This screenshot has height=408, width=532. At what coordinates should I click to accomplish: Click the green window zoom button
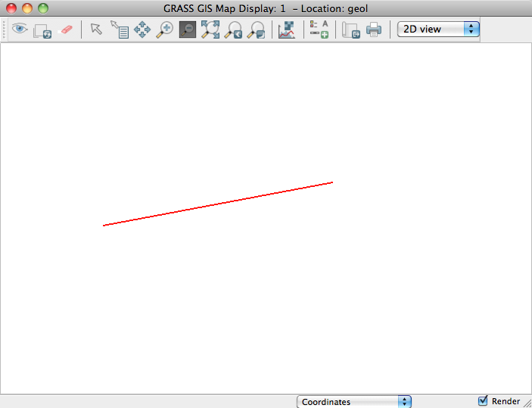pos(42,8)
